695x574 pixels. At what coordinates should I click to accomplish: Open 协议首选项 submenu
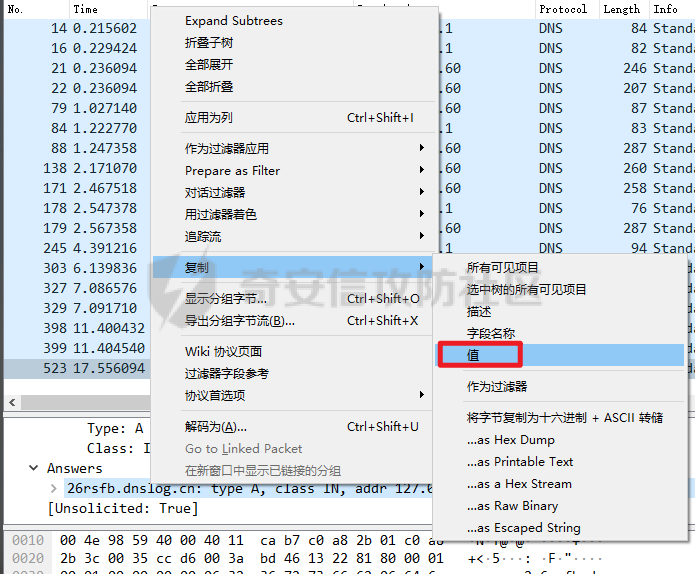coord(215,395)
